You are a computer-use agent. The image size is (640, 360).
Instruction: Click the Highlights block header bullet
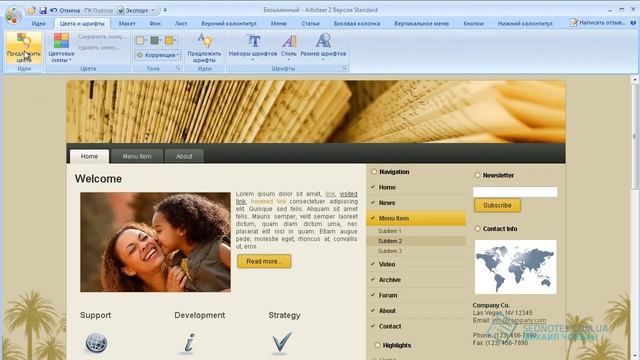coord(378,345)
